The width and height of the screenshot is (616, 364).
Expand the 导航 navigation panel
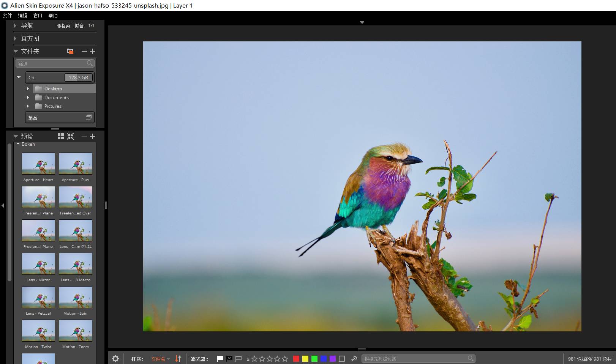pos(15,26)
